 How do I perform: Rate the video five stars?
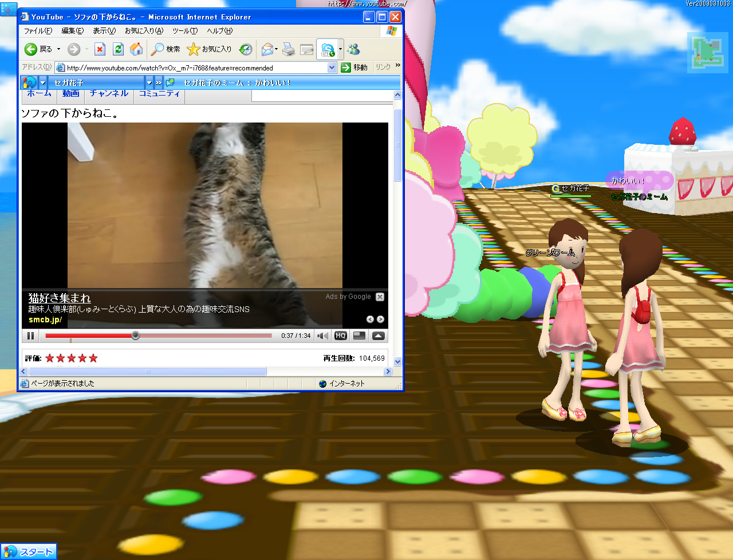tap(93, 358)
